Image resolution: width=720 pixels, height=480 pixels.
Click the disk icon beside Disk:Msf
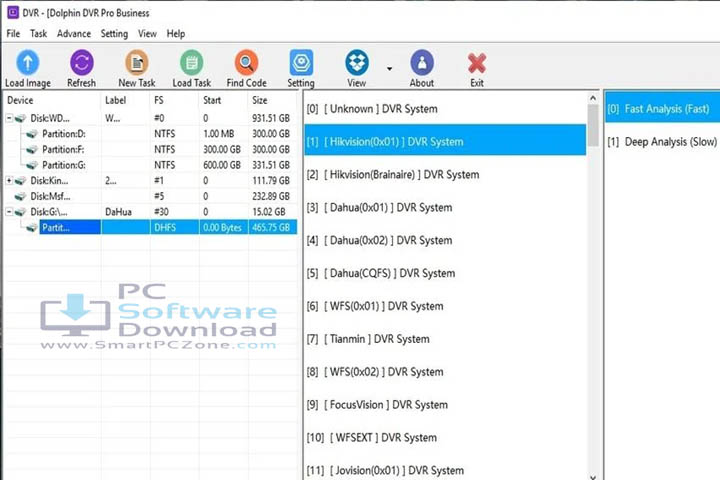click(21, 197)
